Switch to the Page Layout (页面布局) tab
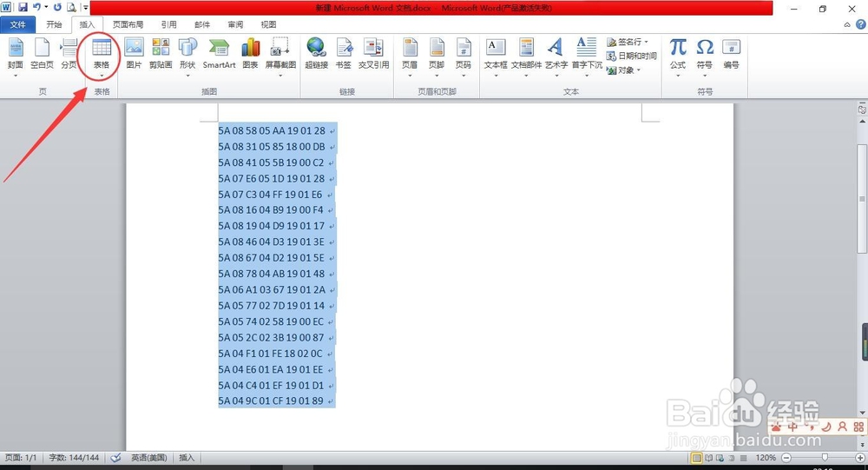 point(128,24)
